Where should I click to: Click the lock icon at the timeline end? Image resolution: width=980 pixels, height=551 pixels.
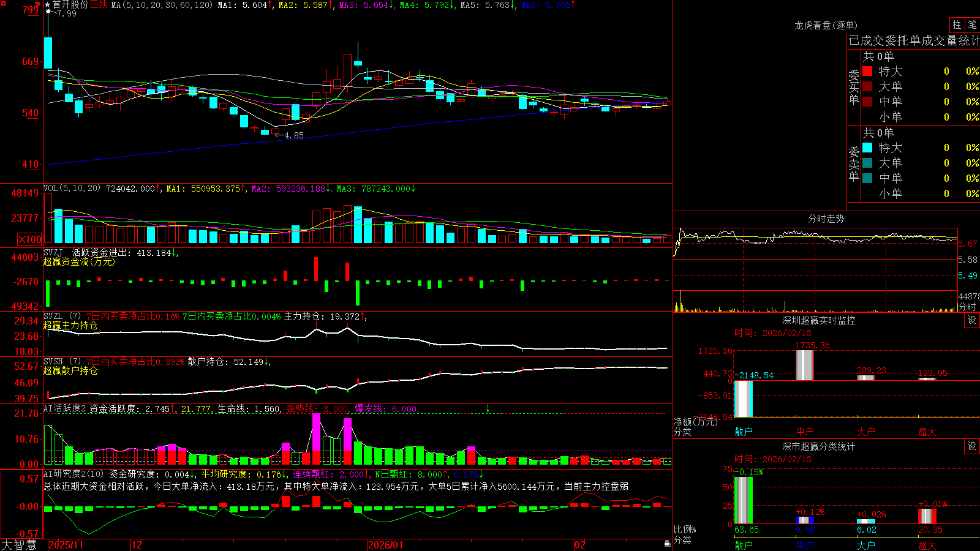coord(667,544)
